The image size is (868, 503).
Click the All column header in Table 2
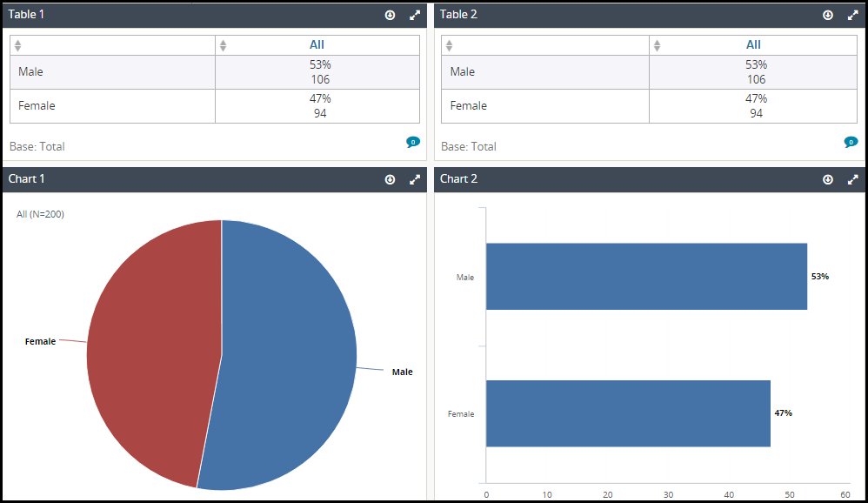pyautogui.click(x=753, y=45)
